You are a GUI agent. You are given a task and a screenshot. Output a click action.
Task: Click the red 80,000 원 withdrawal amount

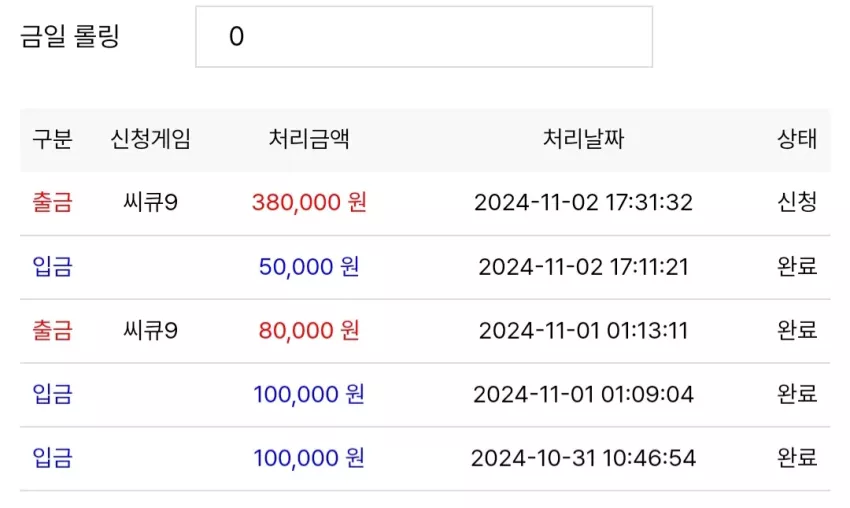(x=309, y=330)
